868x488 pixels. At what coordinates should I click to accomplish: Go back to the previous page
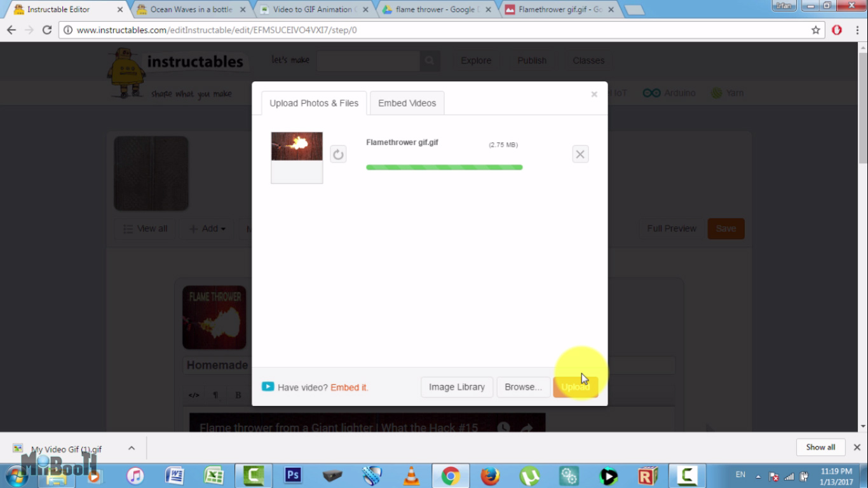[x=11, y=30]
